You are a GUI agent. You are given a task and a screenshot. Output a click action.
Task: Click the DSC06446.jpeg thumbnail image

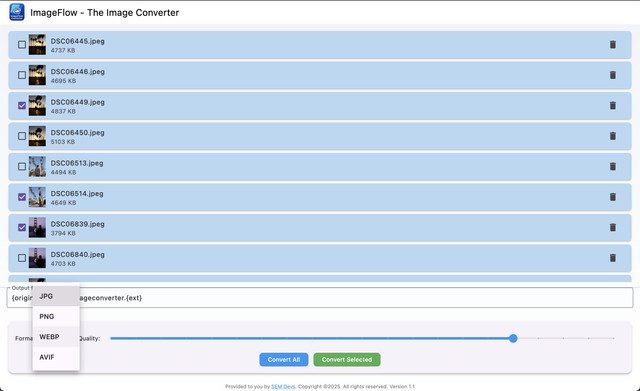pos(37,75)
